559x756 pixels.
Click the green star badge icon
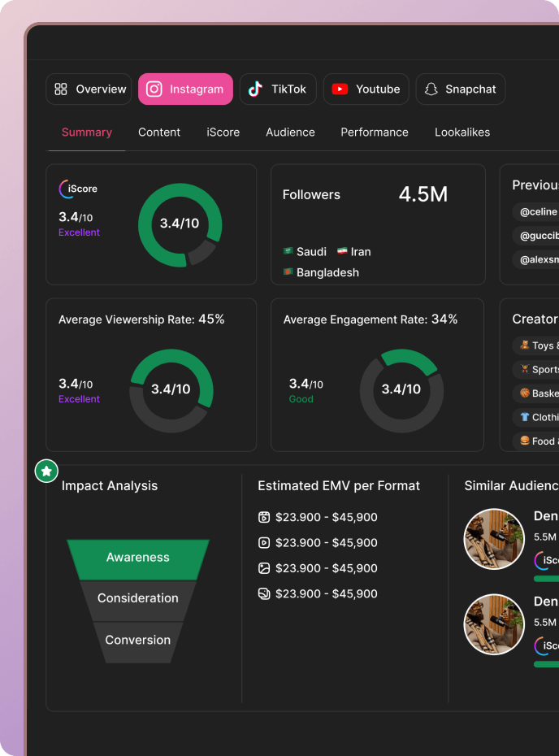pyautogui.click(x=47, y=471)
